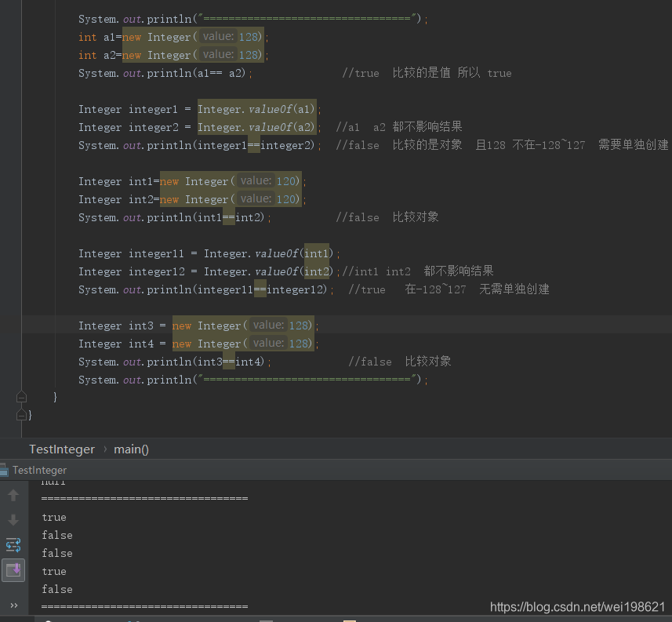Click the println(integer11==integer12) statement
The height and width of the screenshot is (622, 672).
pyautogui.click(x=206, y=289)
